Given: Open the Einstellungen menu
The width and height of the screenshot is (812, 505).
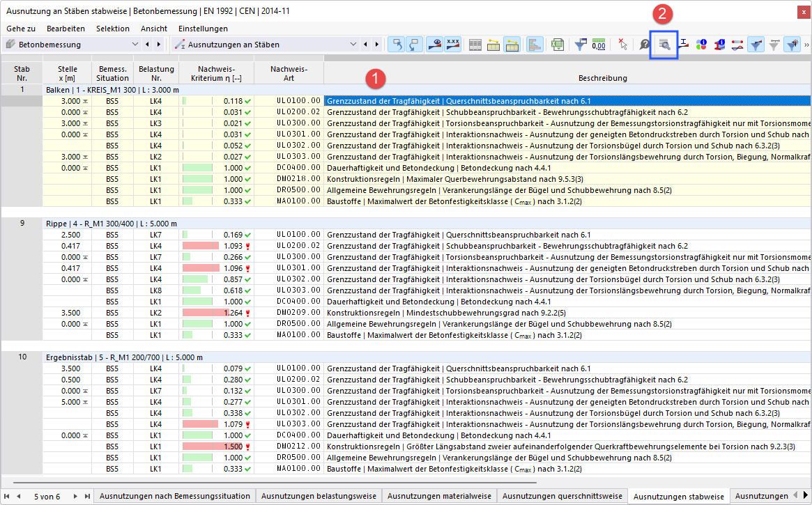Looking at the screenshot, I should point(203,29).
